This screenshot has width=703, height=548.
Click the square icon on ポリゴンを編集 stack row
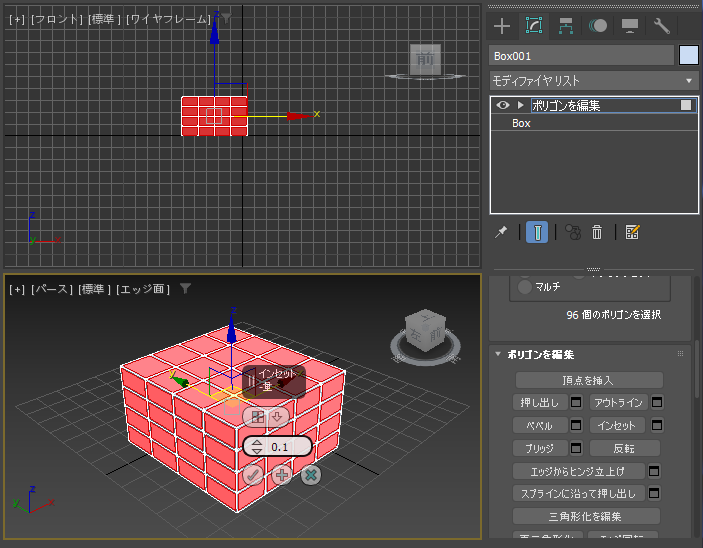tap(686, 105)
